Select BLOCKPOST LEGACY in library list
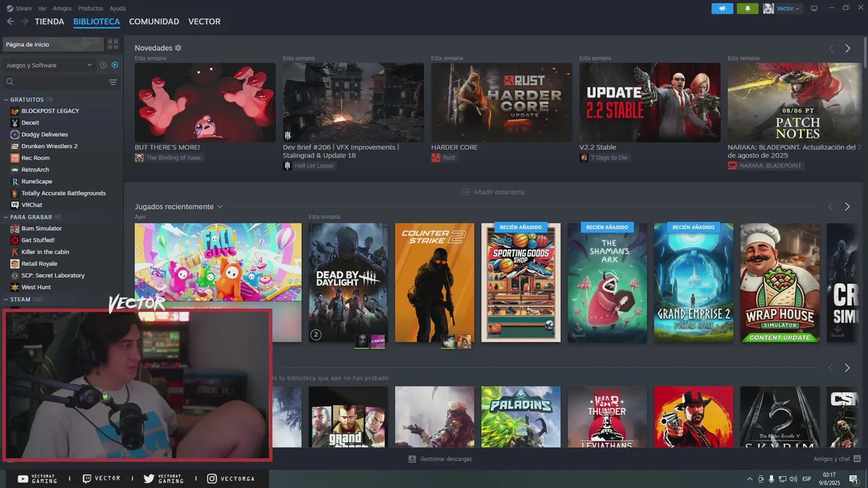This screenshot has width=868, height=488. (50, 110)
